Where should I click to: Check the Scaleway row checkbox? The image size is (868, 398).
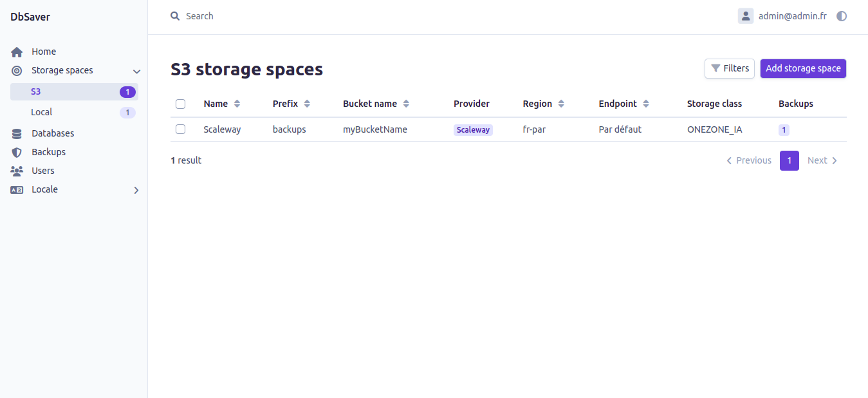pyautogui.click(x=180, y=129)
